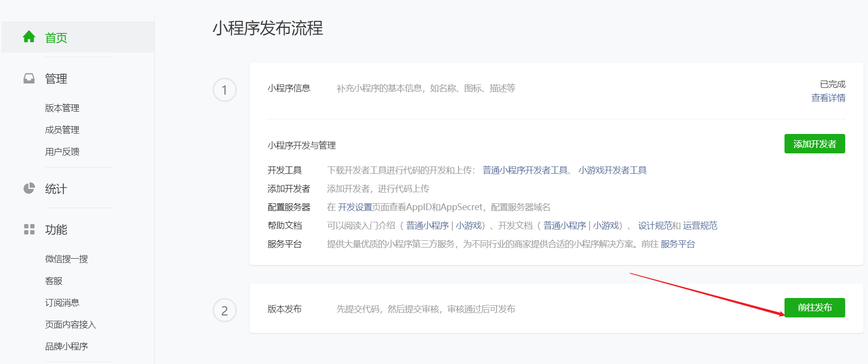This screenshot has height=364, width=868.
Task: Click the 开发工具 row label
Action: click(284, 170)
